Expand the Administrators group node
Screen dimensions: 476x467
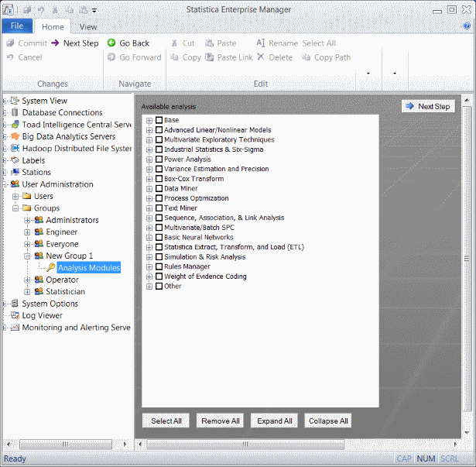[x=27, y=220]
